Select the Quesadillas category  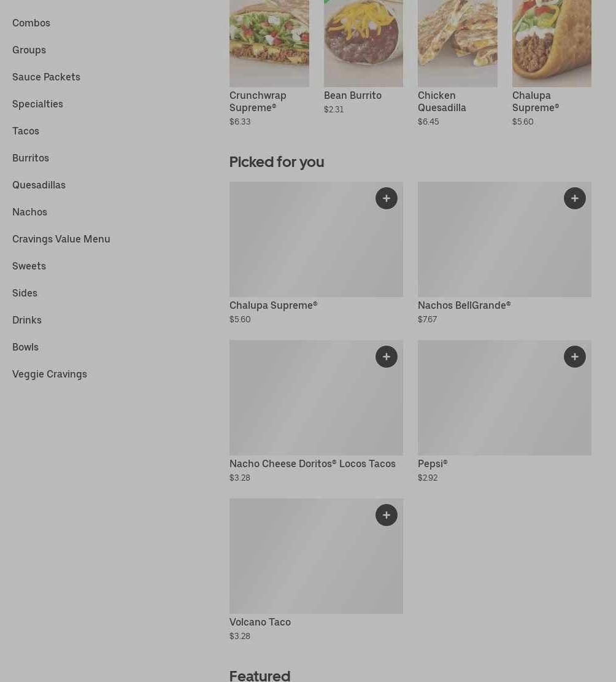39,185
